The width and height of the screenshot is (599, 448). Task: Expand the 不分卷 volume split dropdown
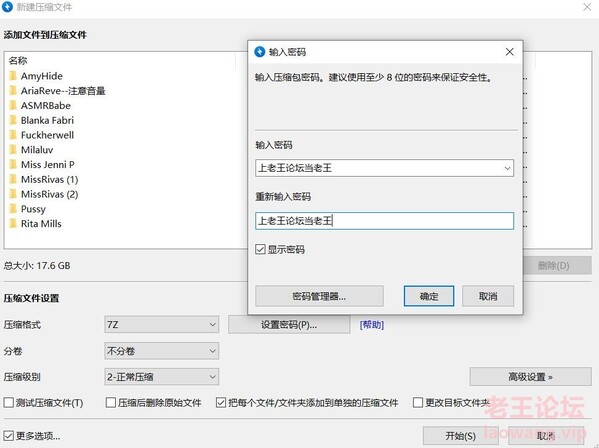pos(162,351)
